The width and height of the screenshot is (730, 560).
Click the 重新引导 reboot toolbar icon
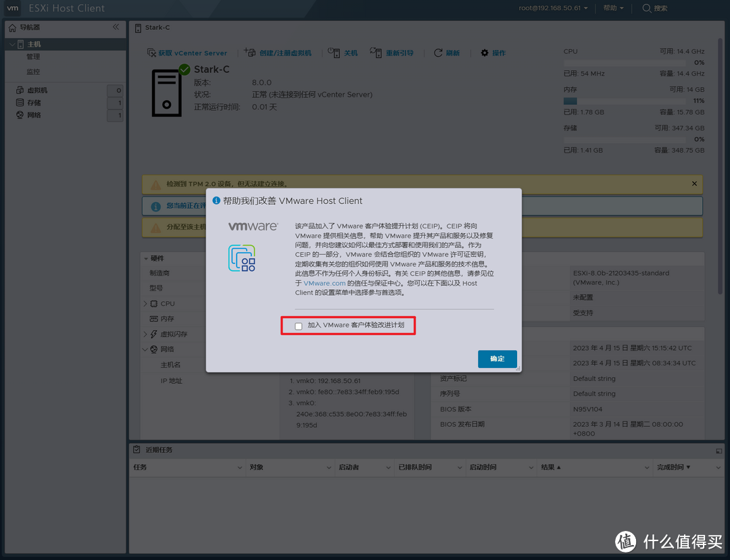(376, 53)
